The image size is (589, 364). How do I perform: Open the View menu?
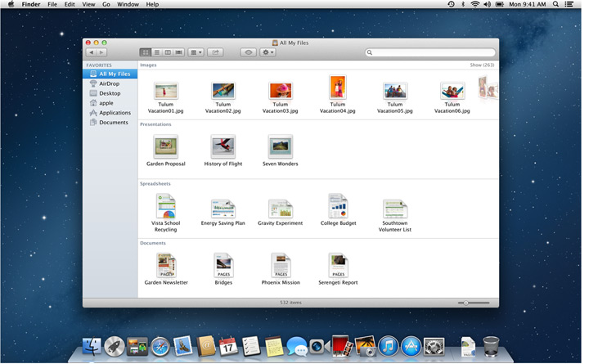(x=88, y=5)
